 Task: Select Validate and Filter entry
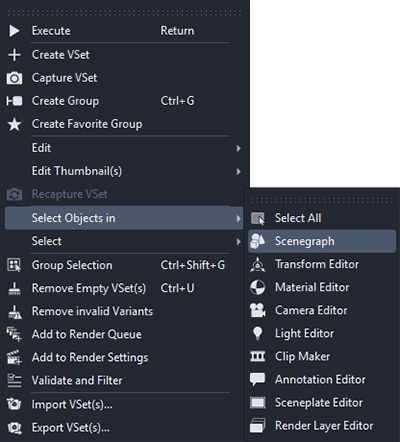point(124,381)
